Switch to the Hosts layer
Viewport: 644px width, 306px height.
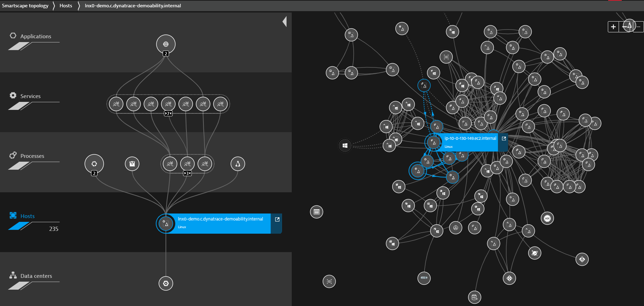point(27,216)
